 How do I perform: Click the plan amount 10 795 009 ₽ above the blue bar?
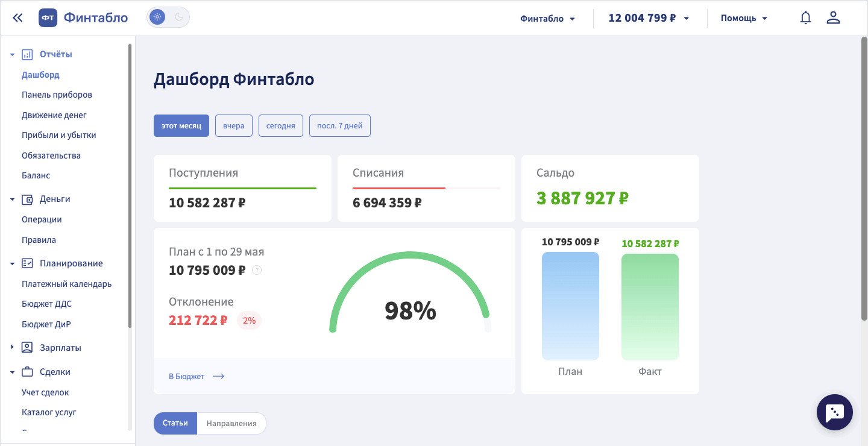click(570, 242)
